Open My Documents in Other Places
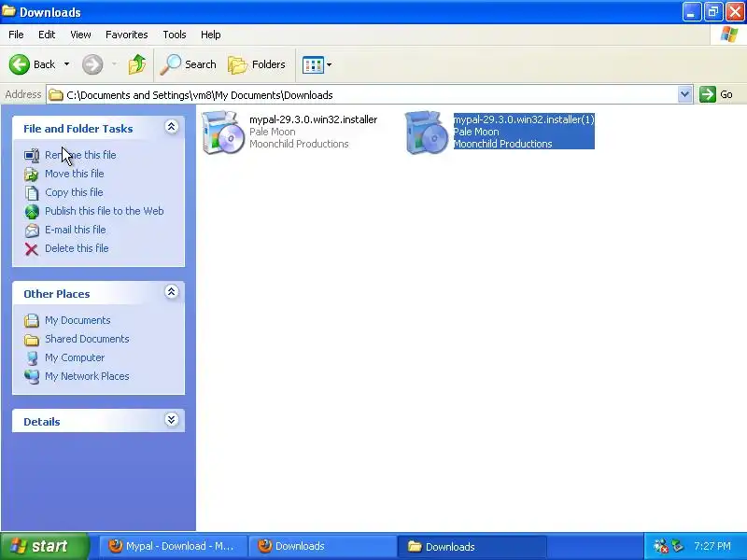The image size is (747, 560). click(78, 320)
